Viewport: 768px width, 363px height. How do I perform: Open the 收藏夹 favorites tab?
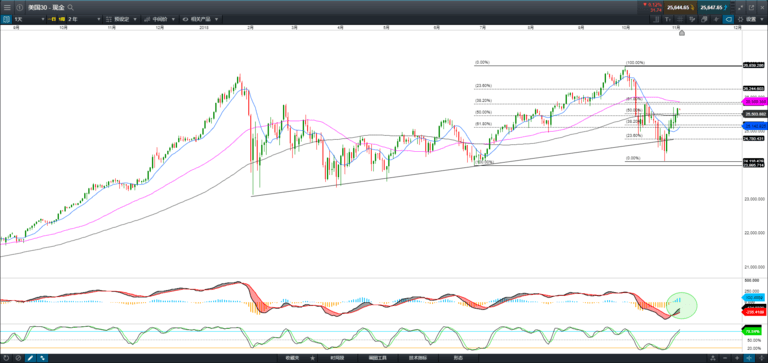pyautogui.click(x=291, y=358)
